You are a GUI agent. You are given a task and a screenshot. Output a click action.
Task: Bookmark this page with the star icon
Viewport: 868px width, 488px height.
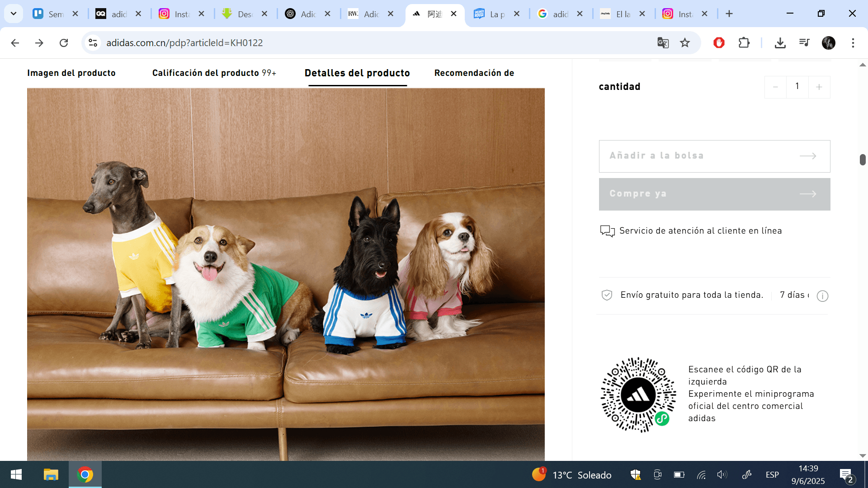pyautogui.click(x=685, y=42)
